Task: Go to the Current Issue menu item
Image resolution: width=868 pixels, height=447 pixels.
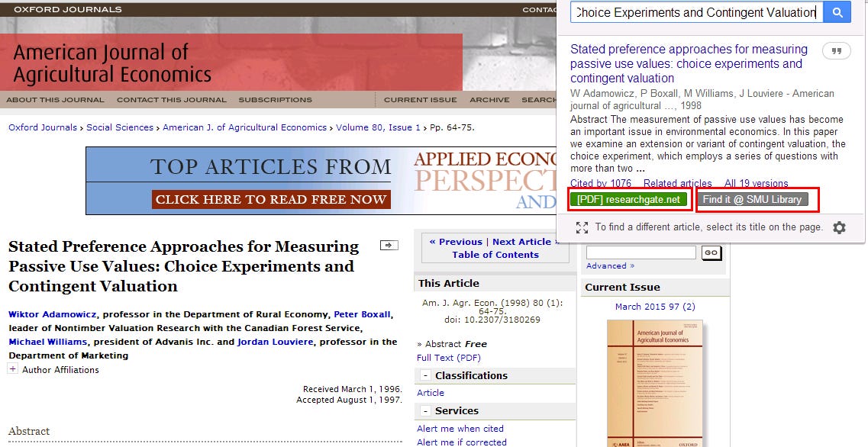Action: 420,100
